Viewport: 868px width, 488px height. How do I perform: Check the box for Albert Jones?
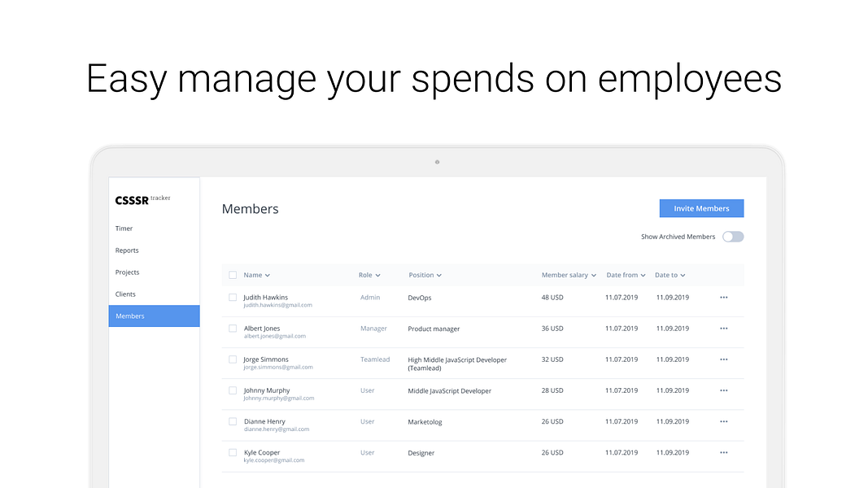click(x=233, y=329)
